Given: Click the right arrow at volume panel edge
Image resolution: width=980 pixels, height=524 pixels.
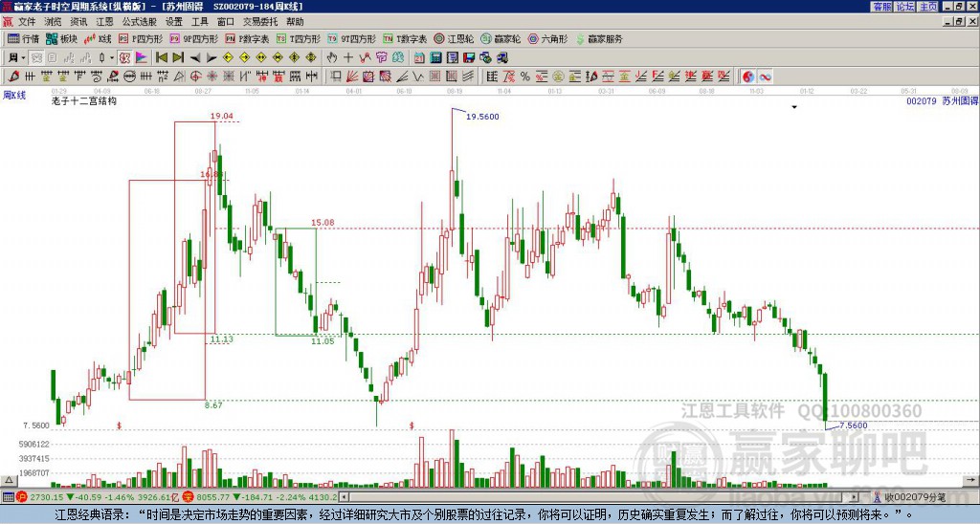Looking at the screenshot, I should [970, 480].
